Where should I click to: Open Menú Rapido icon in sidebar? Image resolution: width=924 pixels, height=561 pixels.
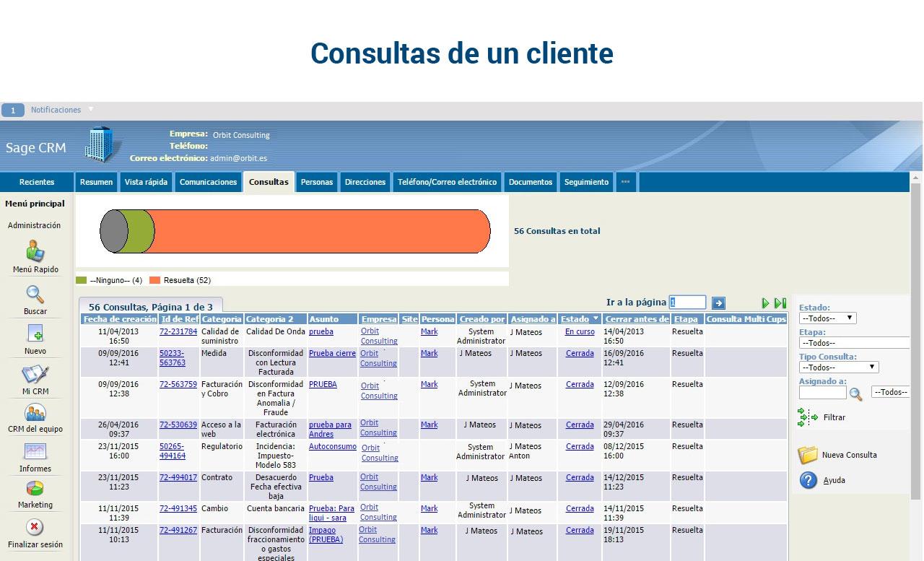(x=35, y=251)
